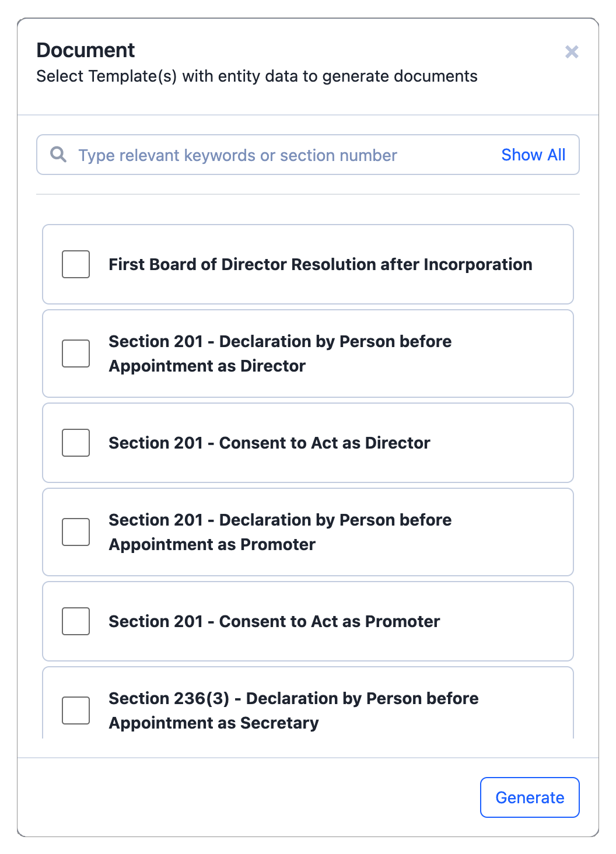This screenshot has width=616, height=854.
Task: Check First Board of Director Resolution checkbox
Action: point(76,264)
